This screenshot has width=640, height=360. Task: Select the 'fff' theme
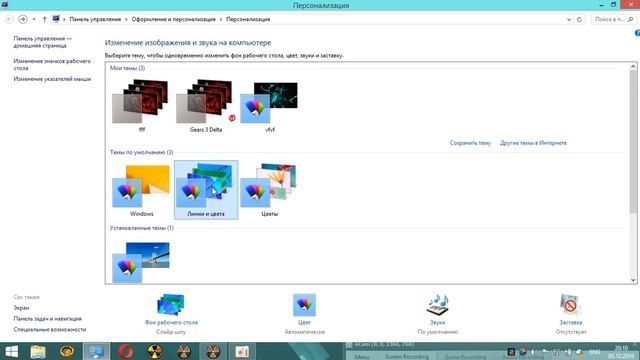[x=141, y=106]
